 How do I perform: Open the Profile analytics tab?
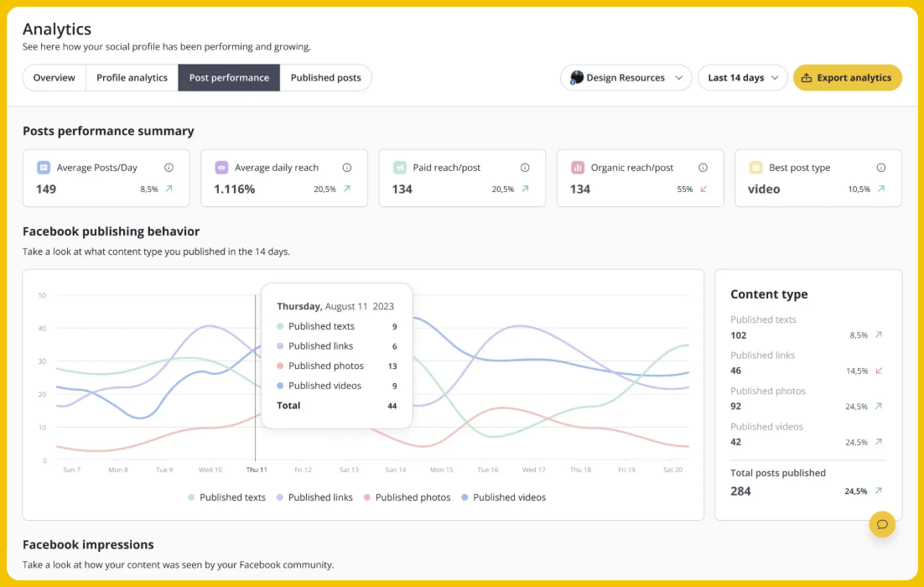tap(132, 78)
